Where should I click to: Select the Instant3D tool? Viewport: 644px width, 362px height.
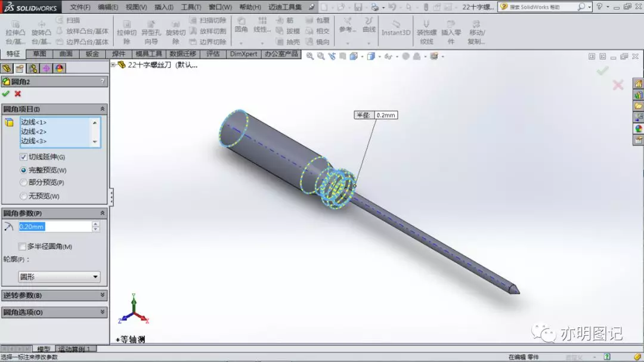point(395,29)
